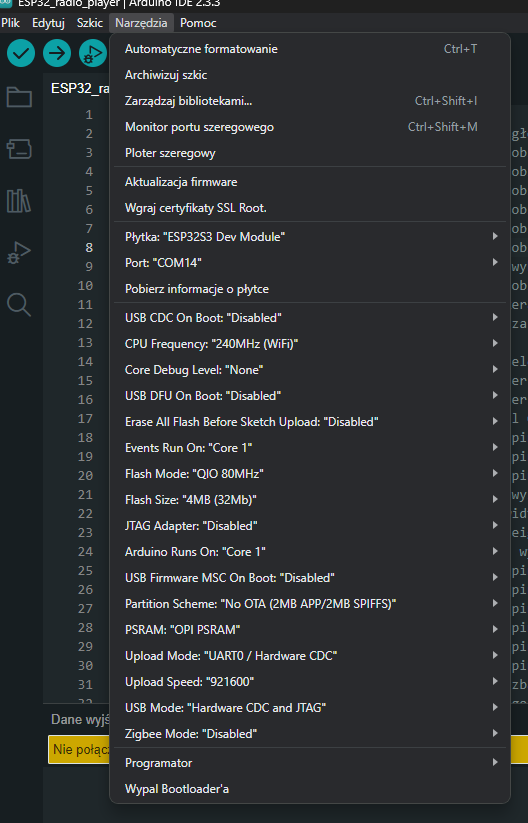Open the Search magnifier sidebar icon
Viewport: 528px width, 823px height.
[19, 304]
